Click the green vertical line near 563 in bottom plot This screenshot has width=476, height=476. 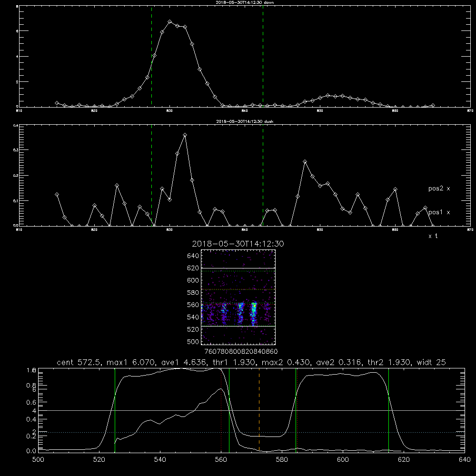point(229,410)
